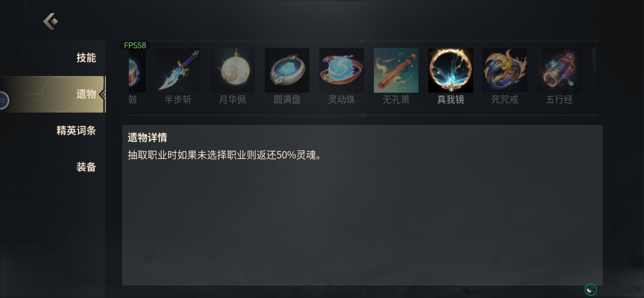Select the 五行经 scroll relic icon

point(559,70)
